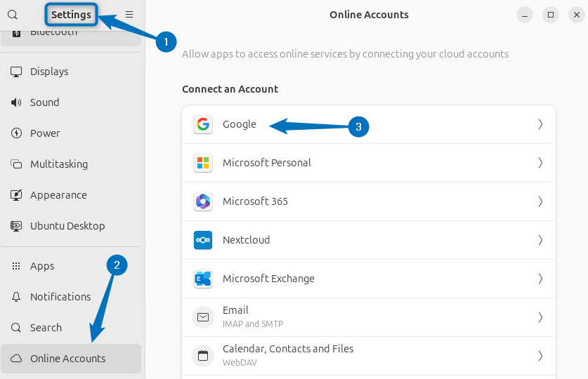Expand the Microsoft Exchange chevron
The height and width of the screenshot is (379, 588).
tap(540, 279)
